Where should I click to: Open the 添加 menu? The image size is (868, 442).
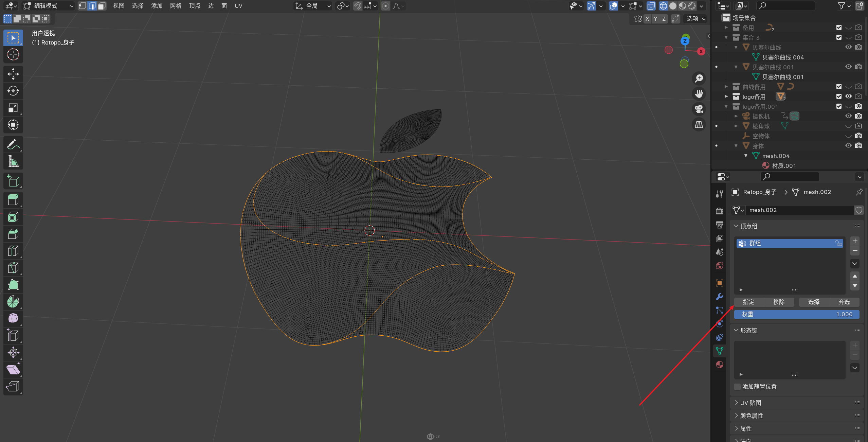tap(157, 6)
